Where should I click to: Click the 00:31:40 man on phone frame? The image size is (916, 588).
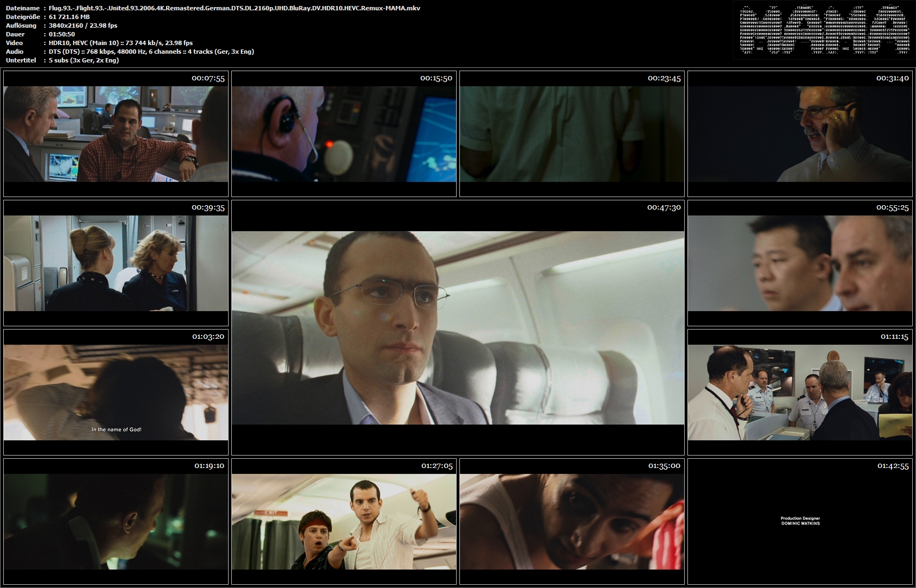(800, 134)
